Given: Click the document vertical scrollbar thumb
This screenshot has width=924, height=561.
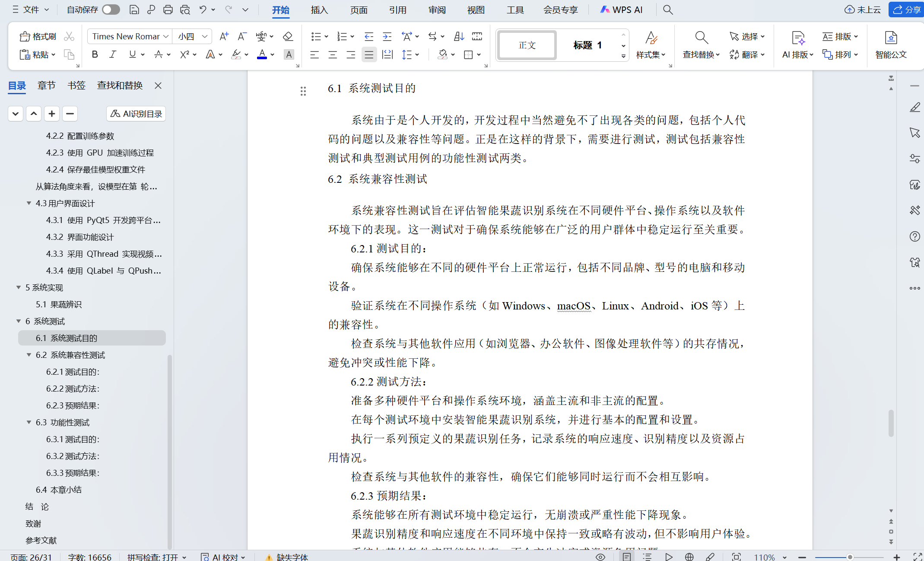Looking at the screenshot, I should 891,423.
